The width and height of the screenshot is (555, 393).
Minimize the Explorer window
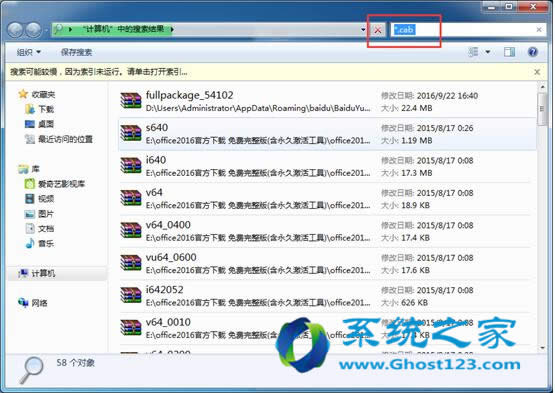pyautogui.click(x=491, y=6)
